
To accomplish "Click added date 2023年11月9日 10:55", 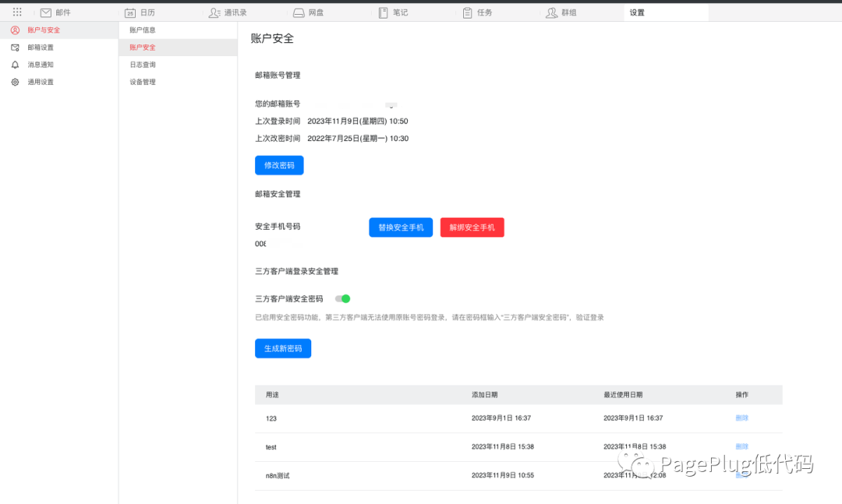I will 503,475.
